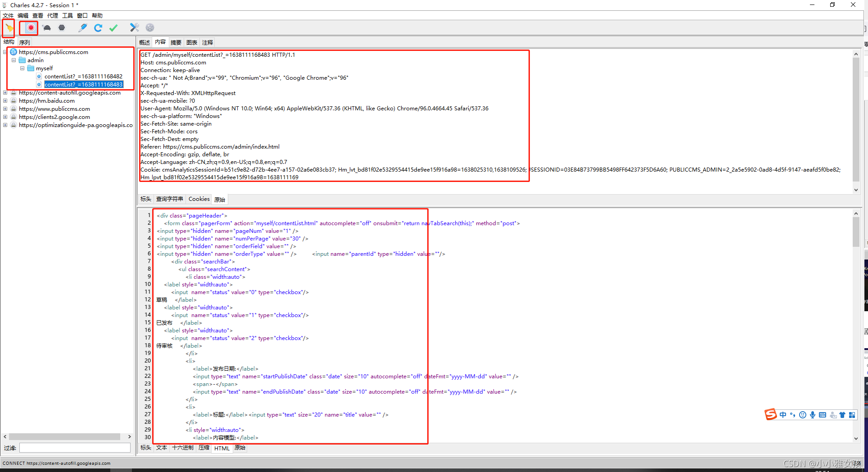Open the 工具 menu
Image resolution: width=868 pixels, height=472 pixels.
(x=68, y=16)
